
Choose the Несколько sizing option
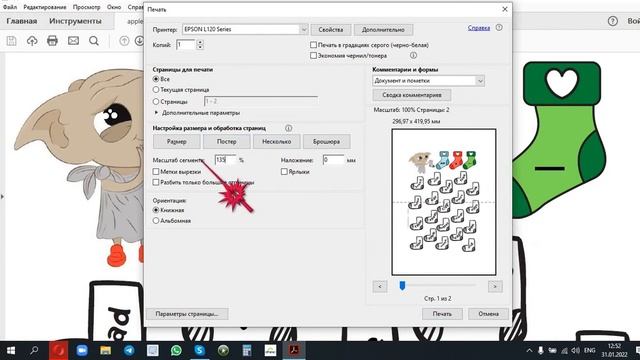tap(276, 142)
